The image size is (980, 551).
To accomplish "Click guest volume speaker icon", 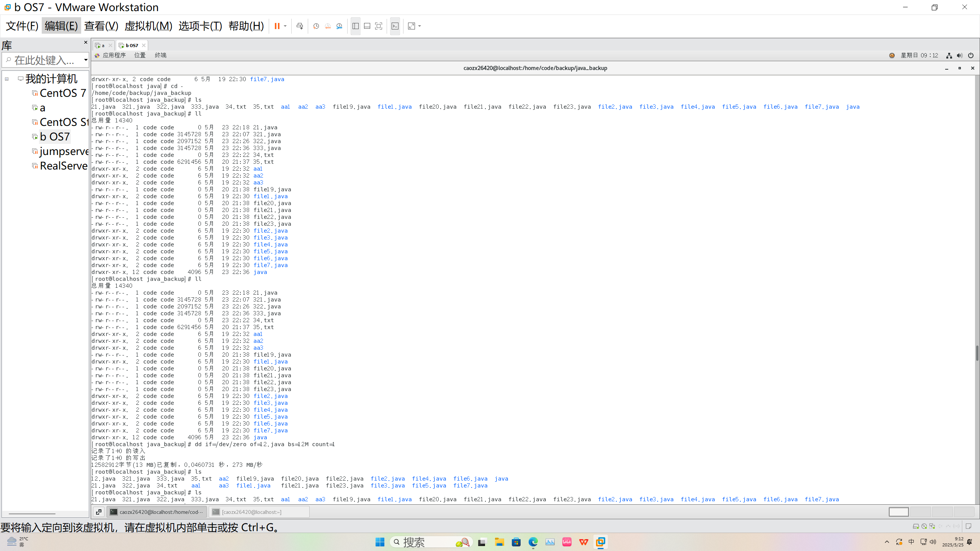I will pyautogui.click(x=959, y=55).
